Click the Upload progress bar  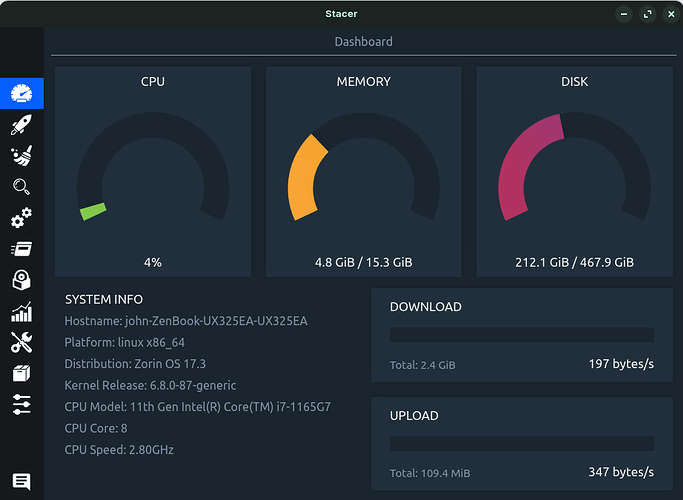(521, 443)
